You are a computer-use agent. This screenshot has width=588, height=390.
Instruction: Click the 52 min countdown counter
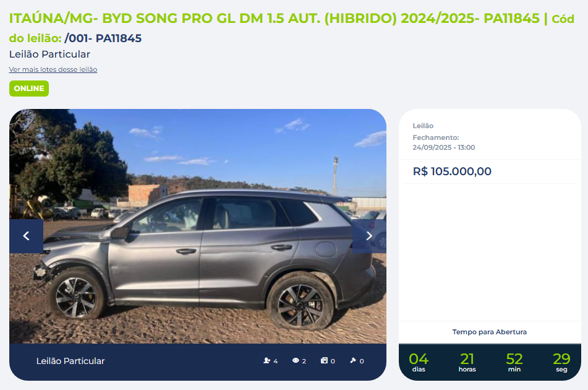click(x=514, y=362)
